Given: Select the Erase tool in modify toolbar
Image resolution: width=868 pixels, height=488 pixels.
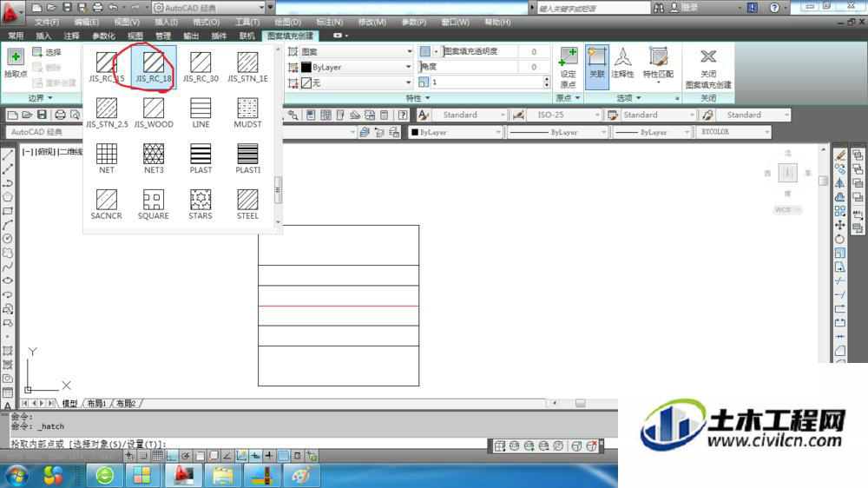Looking at the screenshot, I should click(840, 155).
